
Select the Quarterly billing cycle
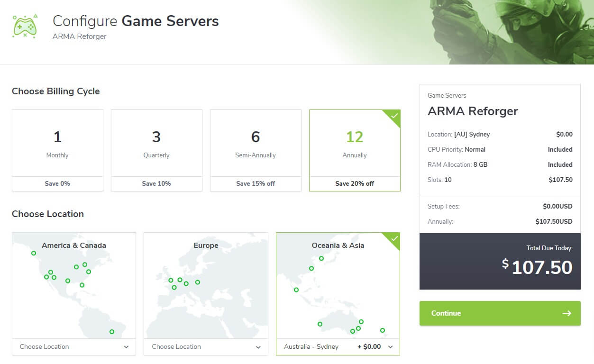(x=156, y=151)
